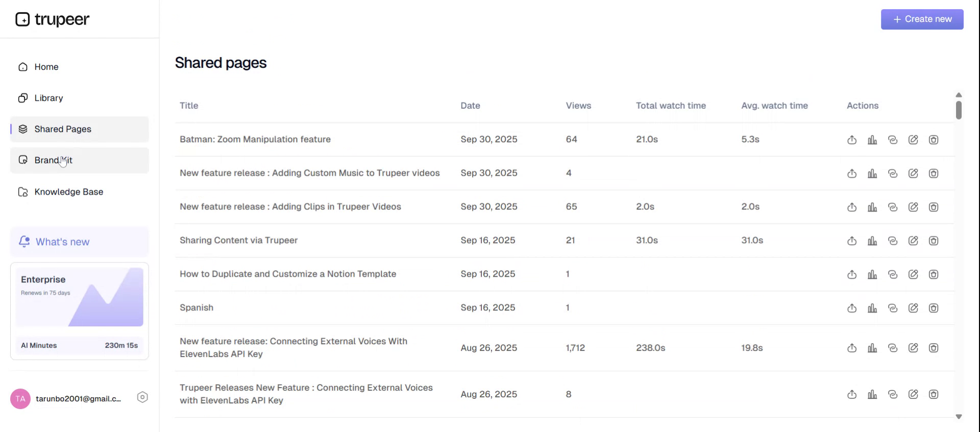This screenshot has height=432, width=980.
Task: Copy link for Adding Custom Music page
Action: tap(893, 174)
